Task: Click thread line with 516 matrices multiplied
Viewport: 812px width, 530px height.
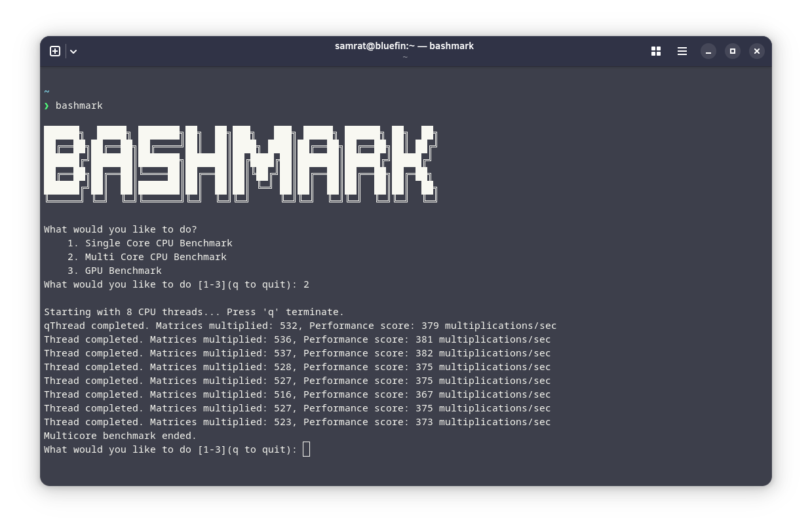Action: click(298, 394)
